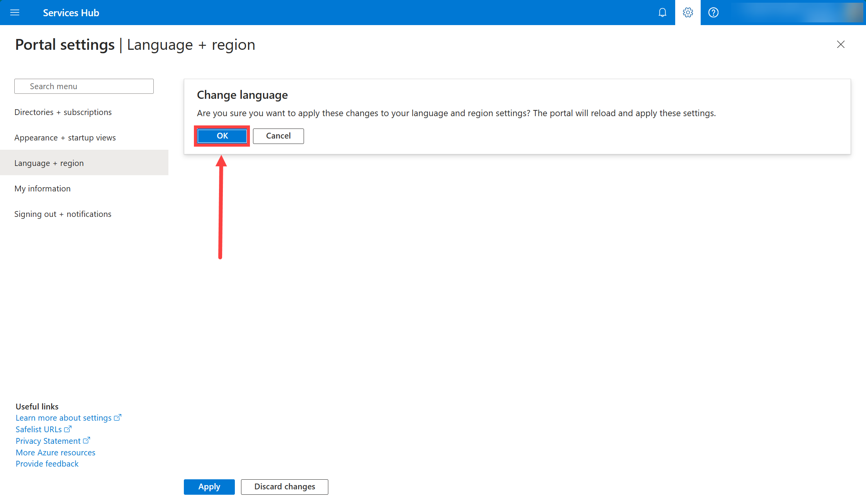Open Signing out + notifications settings

[63, 214]
